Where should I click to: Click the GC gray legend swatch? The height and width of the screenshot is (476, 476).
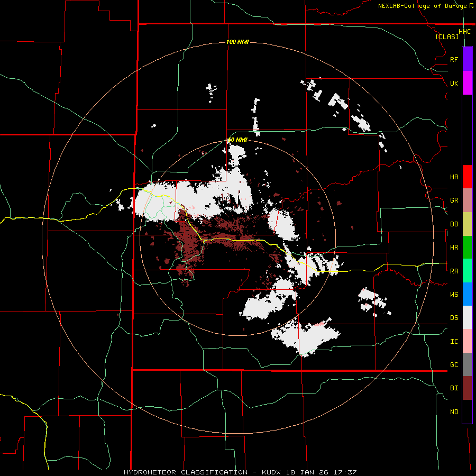click(467, 364)
